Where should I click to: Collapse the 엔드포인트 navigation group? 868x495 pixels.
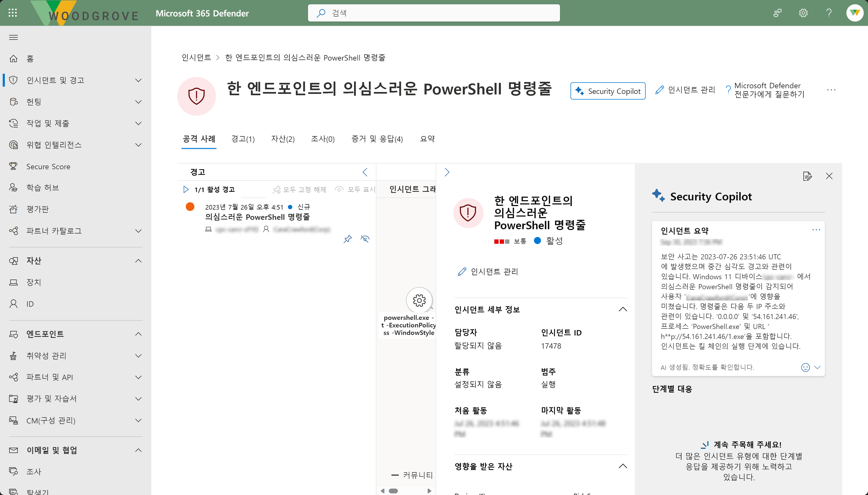point(138,334)
